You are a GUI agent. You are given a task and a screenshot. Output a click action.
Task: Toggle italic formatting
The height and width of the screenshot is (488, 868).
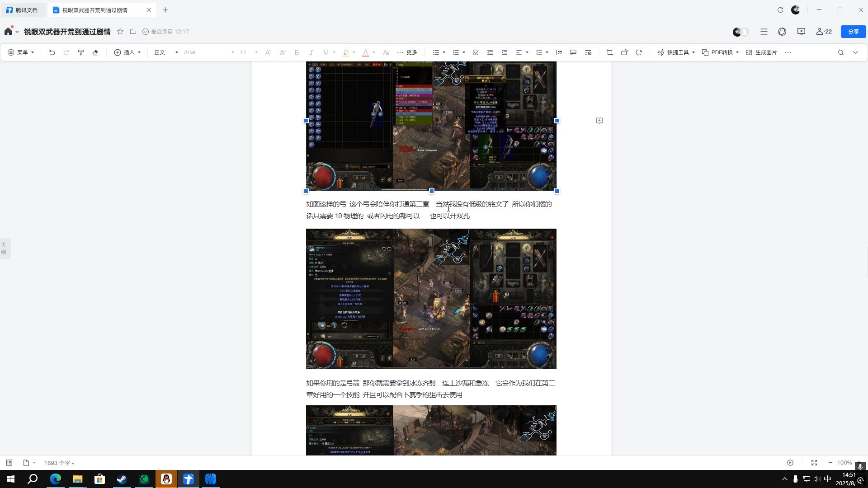pos(311,52)
